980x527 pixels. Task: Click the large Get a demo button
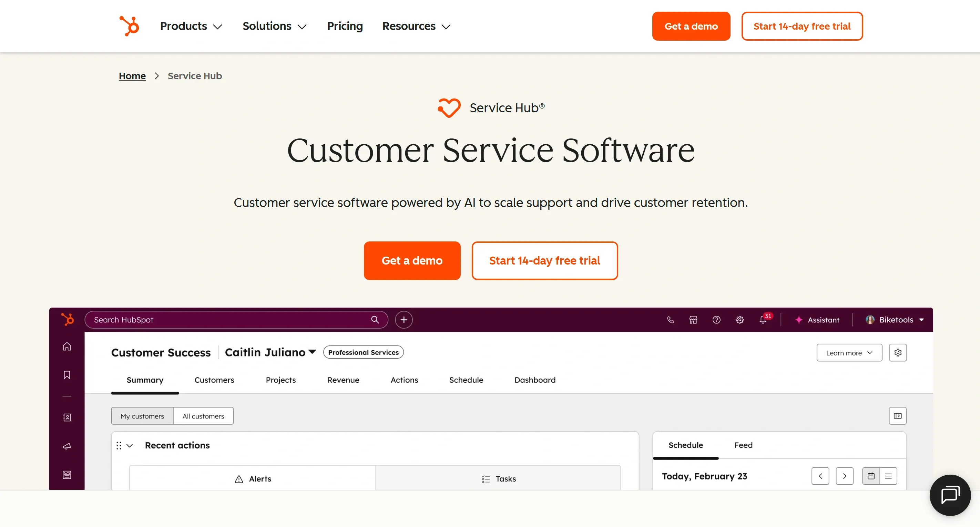412,260
